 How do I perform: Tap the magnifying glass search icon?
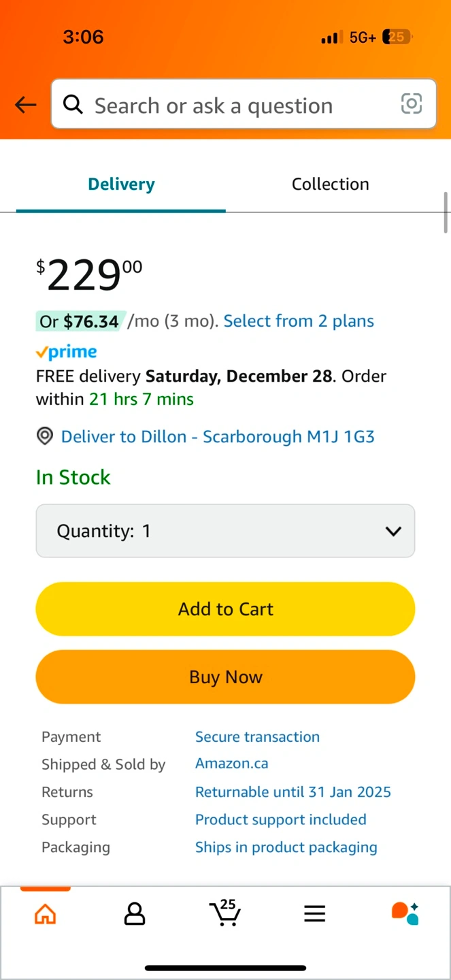coord(73,105)
